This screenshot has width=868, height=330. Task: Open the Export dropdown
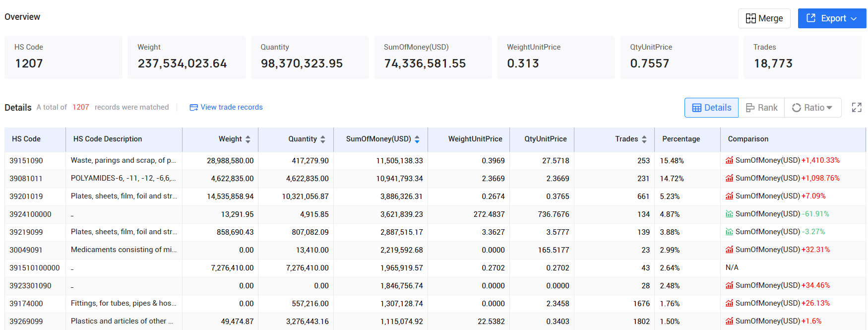(832, 18)
